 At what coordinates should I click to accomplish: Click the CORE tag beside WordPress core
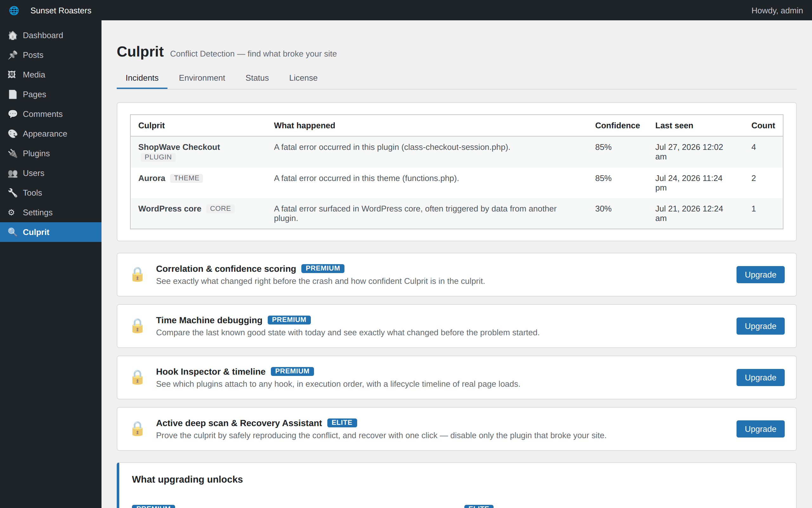tap(220, 209)
